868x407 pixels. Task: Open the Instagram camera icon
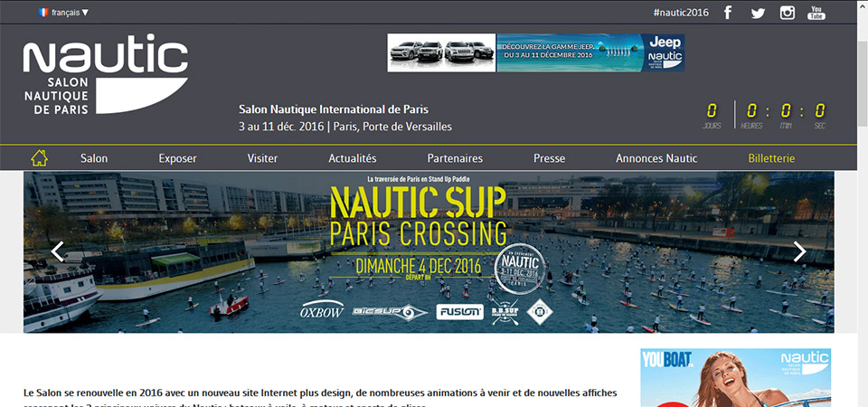pos(788,12)
